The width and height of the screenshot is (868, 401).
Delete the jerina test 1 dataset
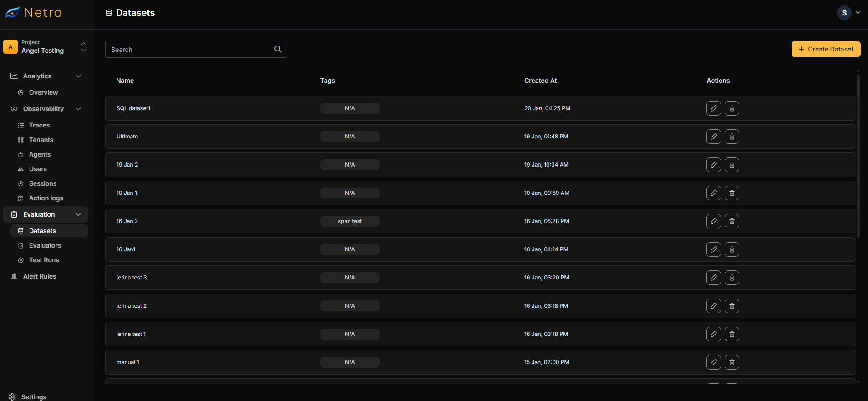[x=731, y=334]
